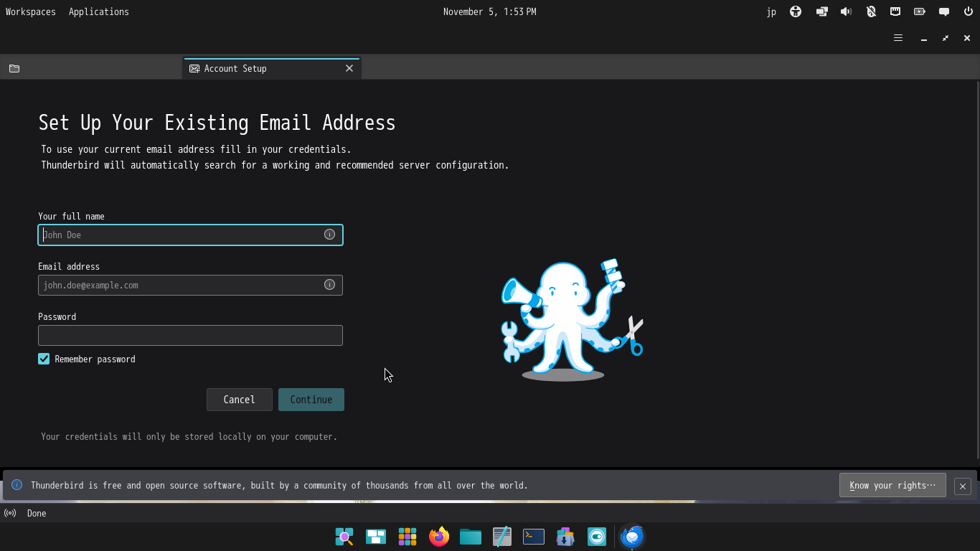Image resolution: width=980 pixels, height=551 pixels.
Task: Open the Workspaces menu
Action: 30,11
